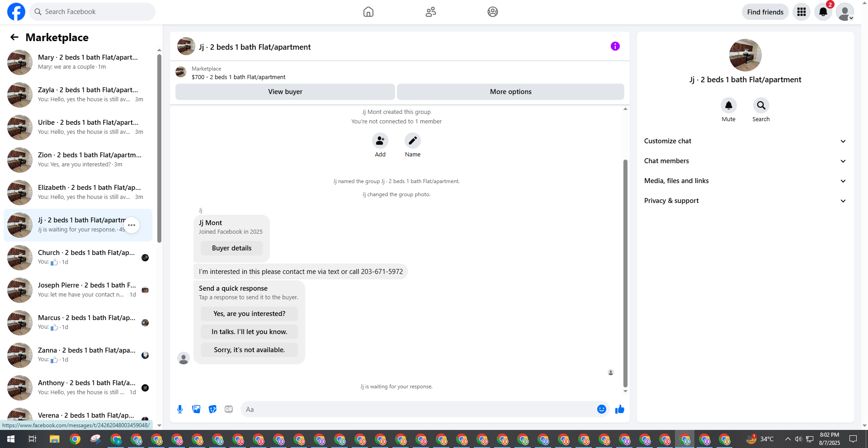Screen dimensions: 868x448
Task: Click the Find friends button
Action: tap(765, 12)
